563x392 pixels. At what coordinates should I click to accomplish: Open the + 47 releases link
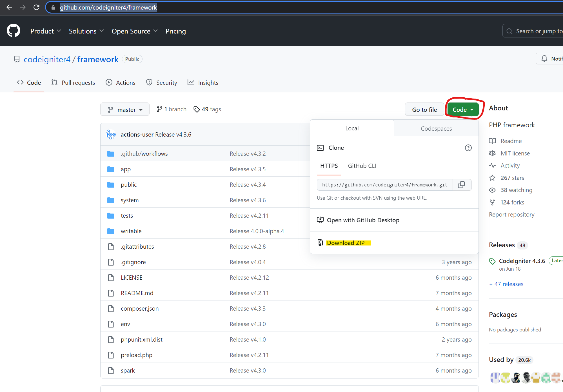coord(506,284)
